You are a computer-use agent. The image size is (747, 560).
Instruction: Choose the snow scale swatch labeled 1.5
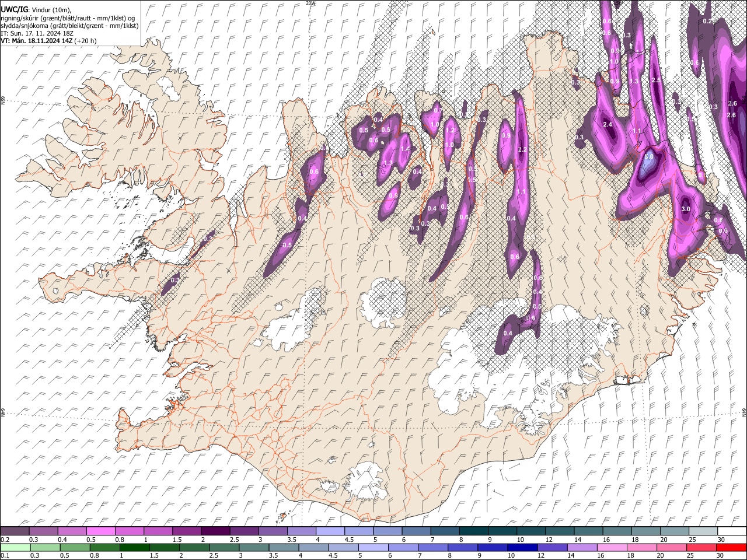click(x=187, y=531)
